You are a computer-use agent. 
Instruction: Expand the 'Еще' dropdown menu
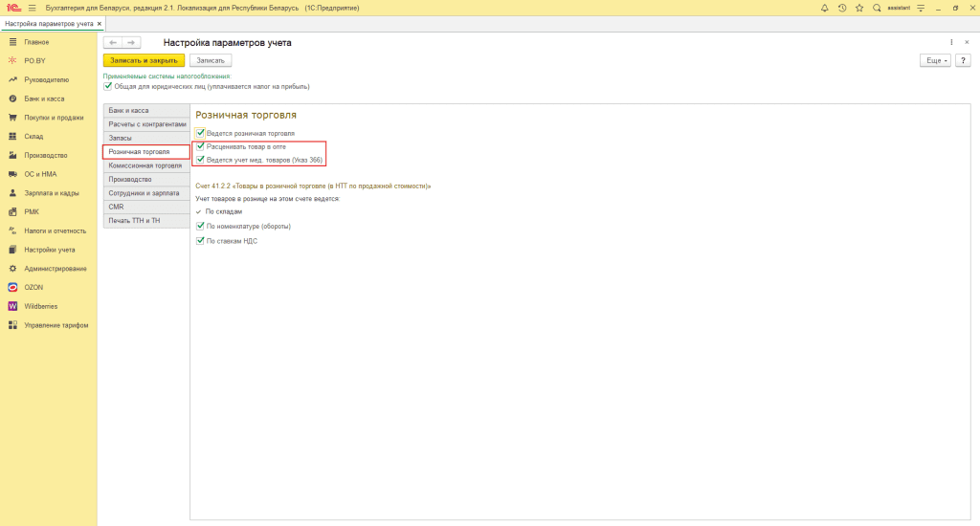click(934, 60)
